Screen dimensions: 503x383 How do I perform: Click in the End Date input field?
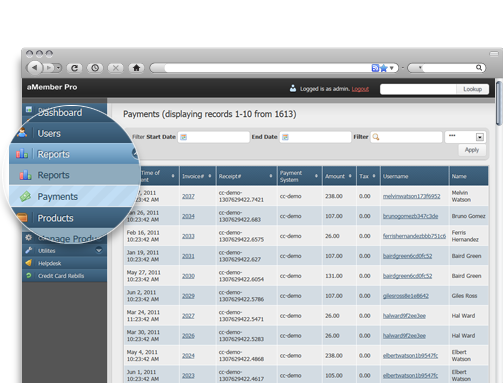point(315,137)
